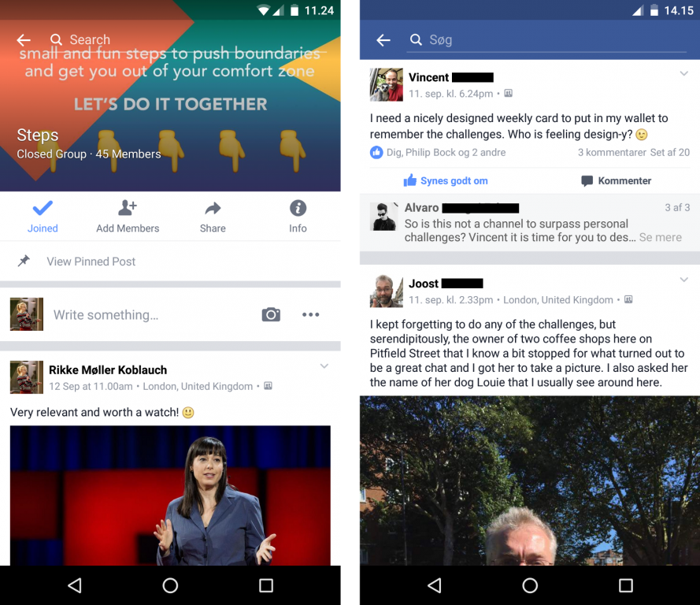Tap the Søg search field
The width and height of the screenshot is (700, 605).
click(546, 40)
